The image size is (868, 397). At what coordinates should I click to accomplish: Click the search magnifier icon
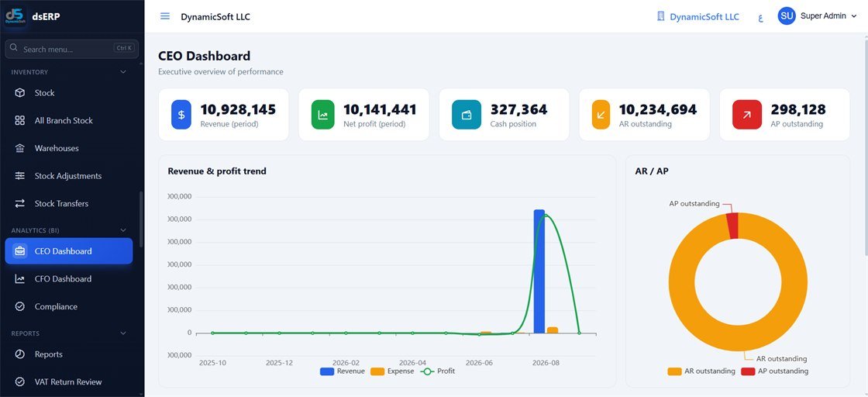coord(15,48)
